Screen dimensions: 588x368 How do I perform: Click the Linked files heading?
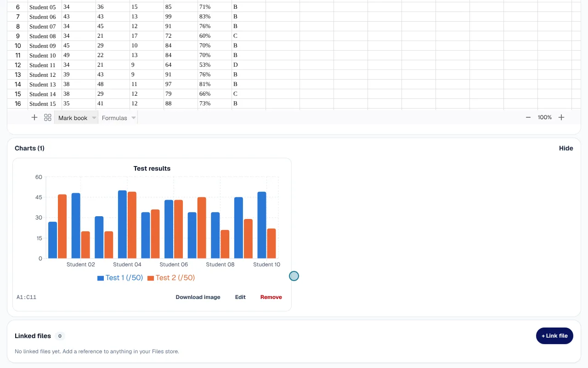click(33, 336)
